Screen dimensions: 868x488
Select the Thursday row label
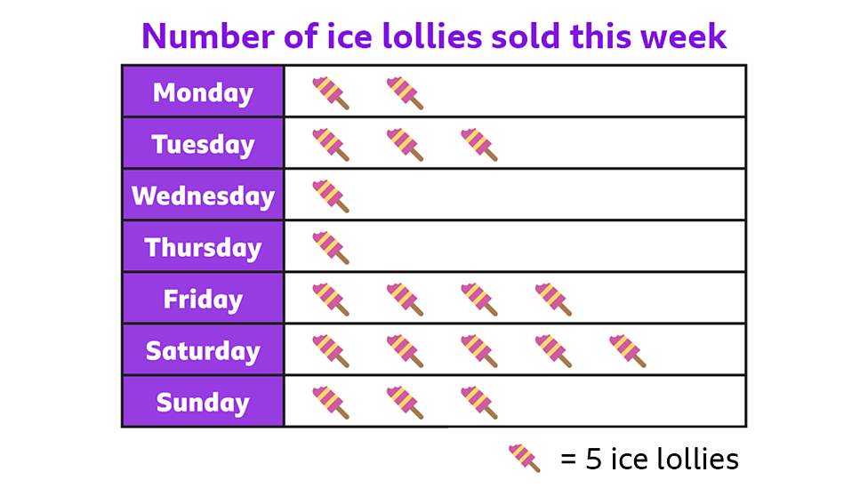point(203,247)
